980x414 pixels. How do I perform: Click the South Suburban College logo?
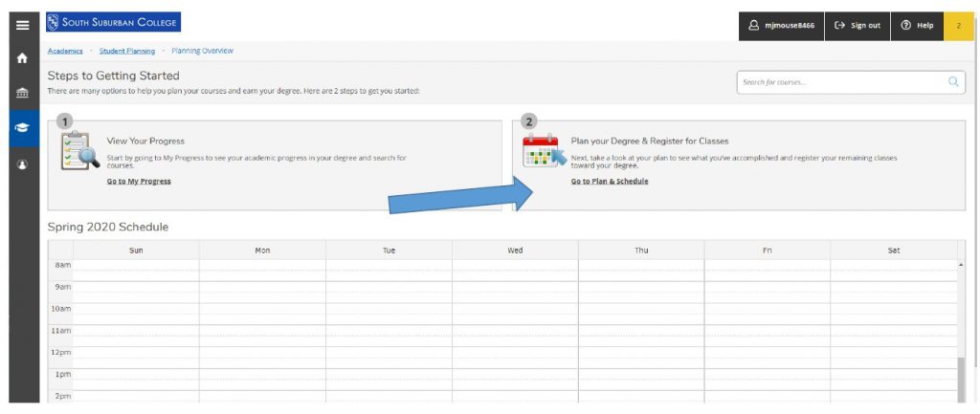coord(113,23)
